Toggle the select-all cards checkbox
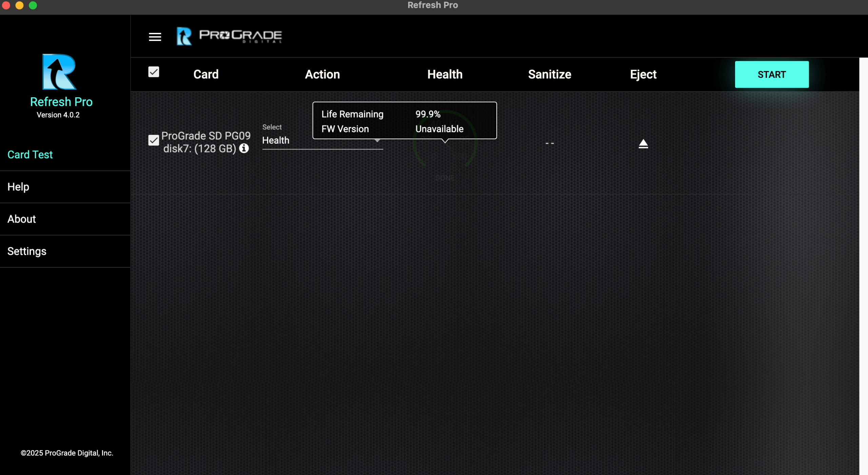Viewport: 868px width, 475px height. pos(154,72)
